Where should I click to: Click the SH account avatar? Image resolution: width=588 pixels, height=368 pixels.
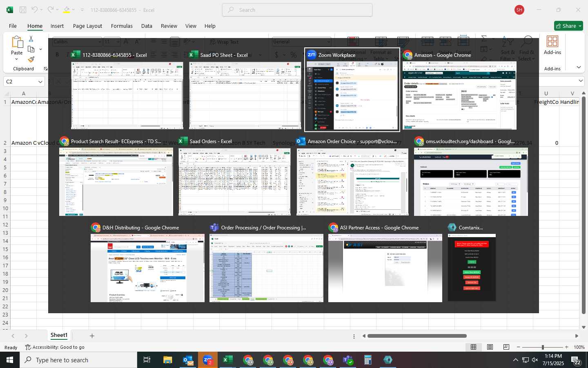point(519,10)
